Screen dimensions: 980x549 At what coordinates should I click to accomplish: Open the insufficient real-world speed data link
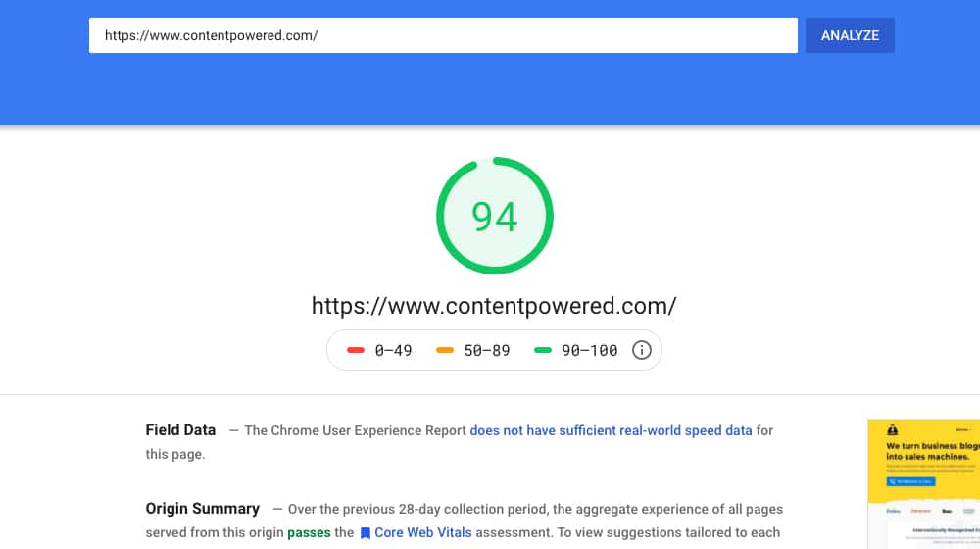pos(611,430)
